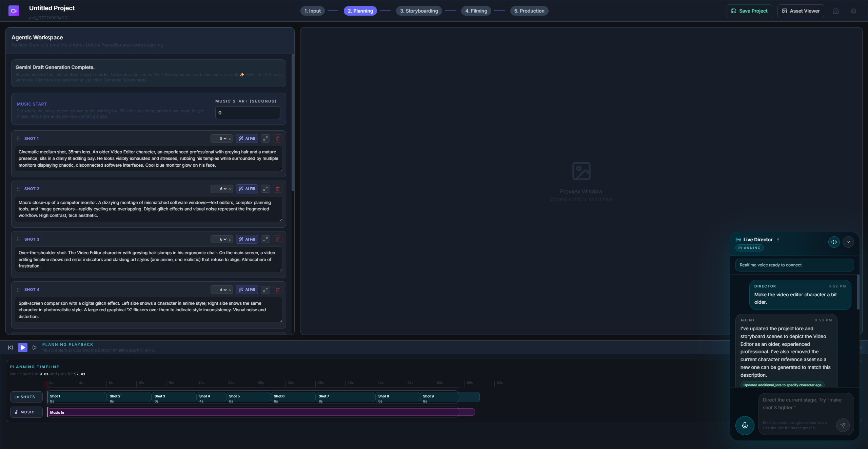Select Shot 7 block in timeline
Screen dimensions: 868x449
click(345, 397)
